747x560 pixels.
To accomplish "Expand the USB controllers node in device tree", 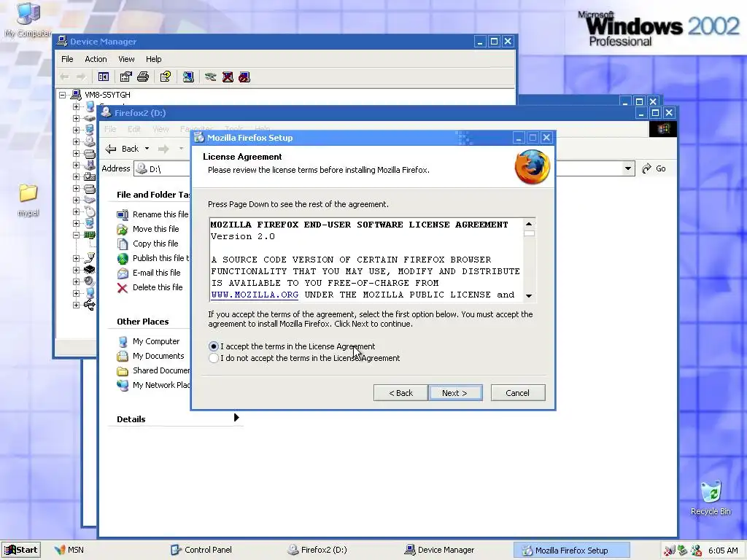I will 76,305.
